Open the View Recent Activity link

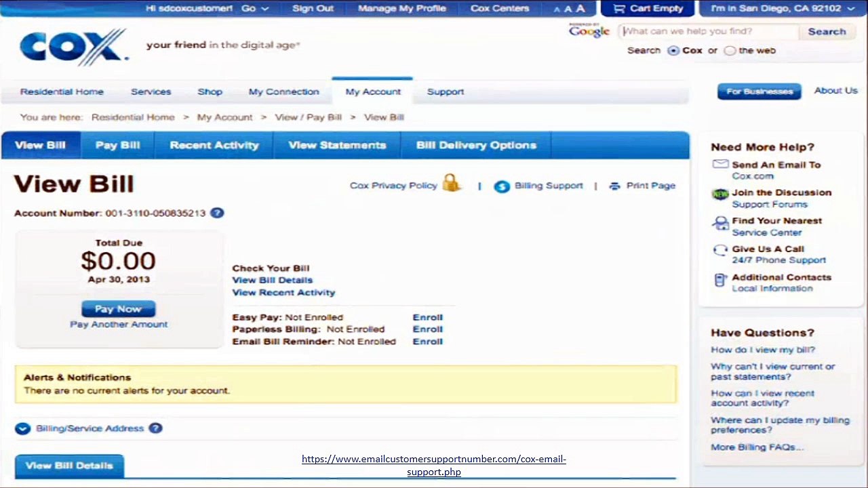283,292
